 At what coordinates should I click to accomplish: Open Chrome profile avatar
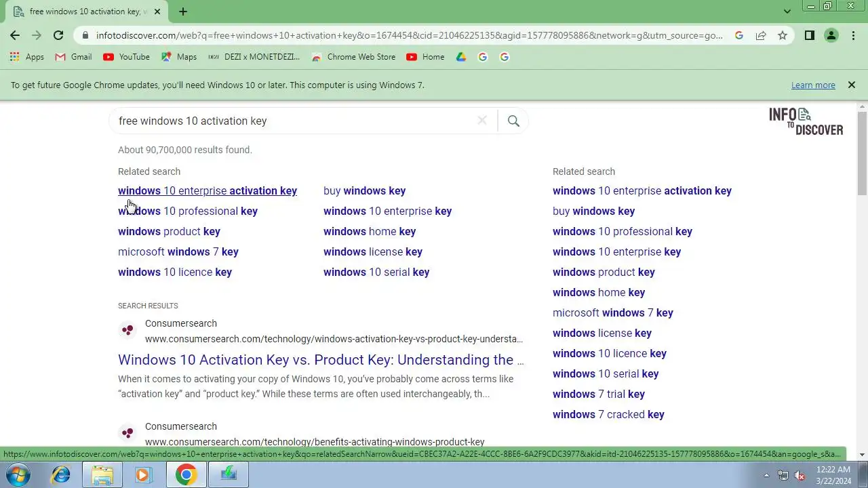point(831,35)
